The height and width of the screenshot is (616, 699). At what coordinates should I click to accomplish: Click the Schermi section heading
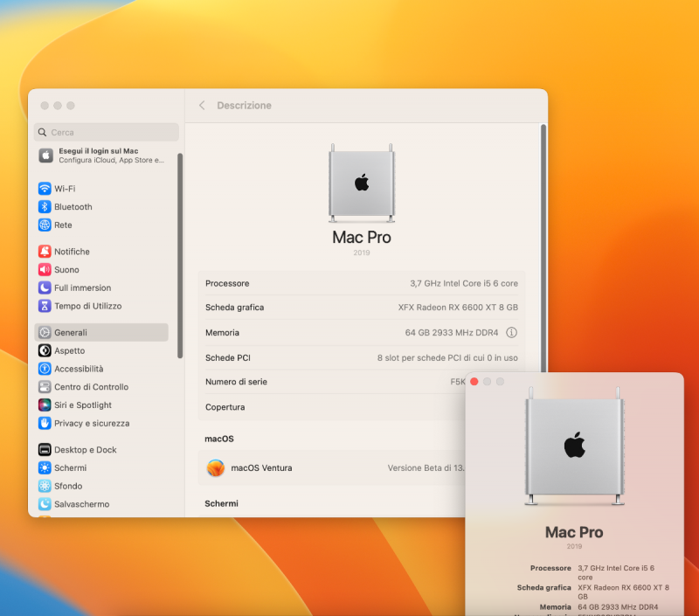222,503
